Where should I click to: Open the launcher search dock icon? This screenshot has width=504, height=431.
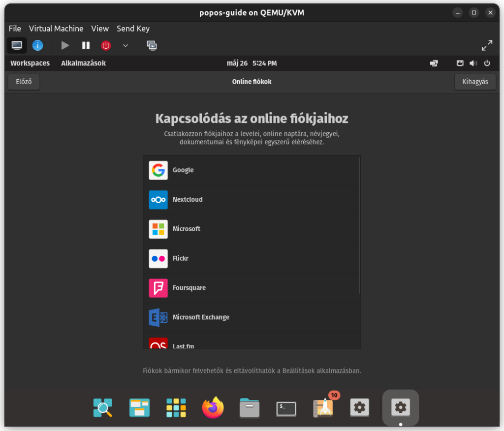click(x=102, y=408)
